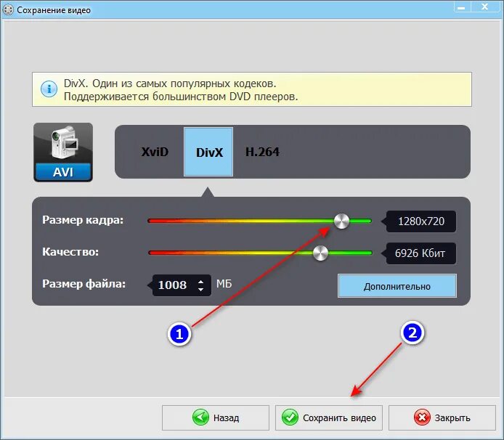Click the Закрыть button
This screenshot has width=504, height=440.
[x=442, y=417]
